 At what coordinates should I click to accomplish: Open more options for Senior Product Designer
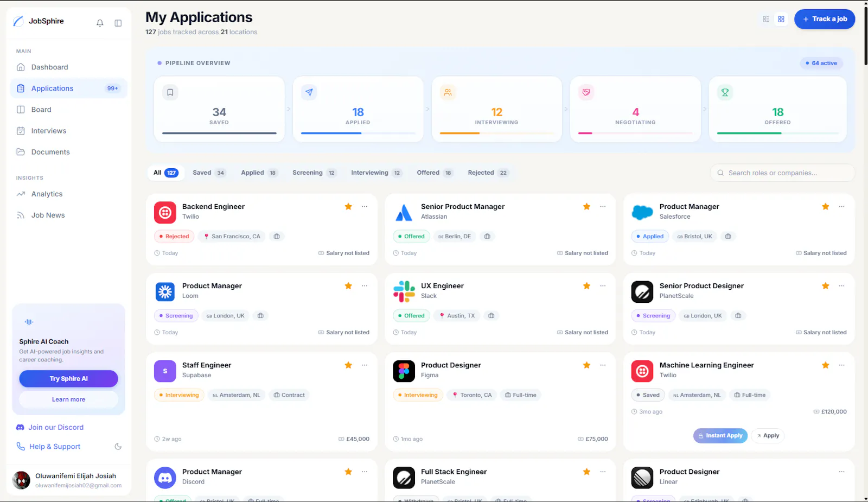tap(841, 286)
